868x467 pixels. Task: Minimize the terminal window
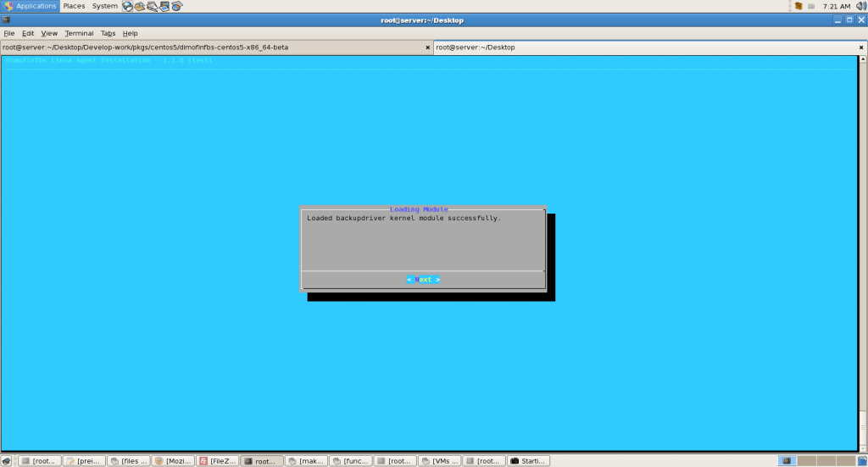tap(837, 20)
